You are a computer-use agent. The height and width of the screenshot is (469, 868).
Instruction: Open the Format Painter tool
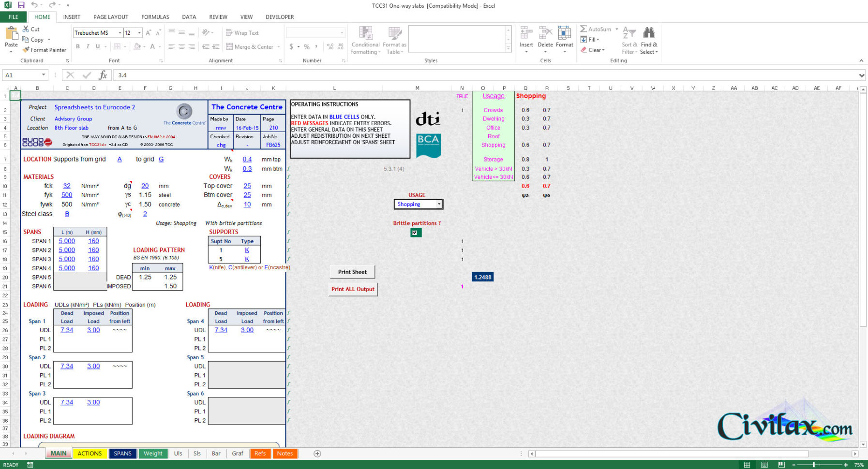[44, 50]
